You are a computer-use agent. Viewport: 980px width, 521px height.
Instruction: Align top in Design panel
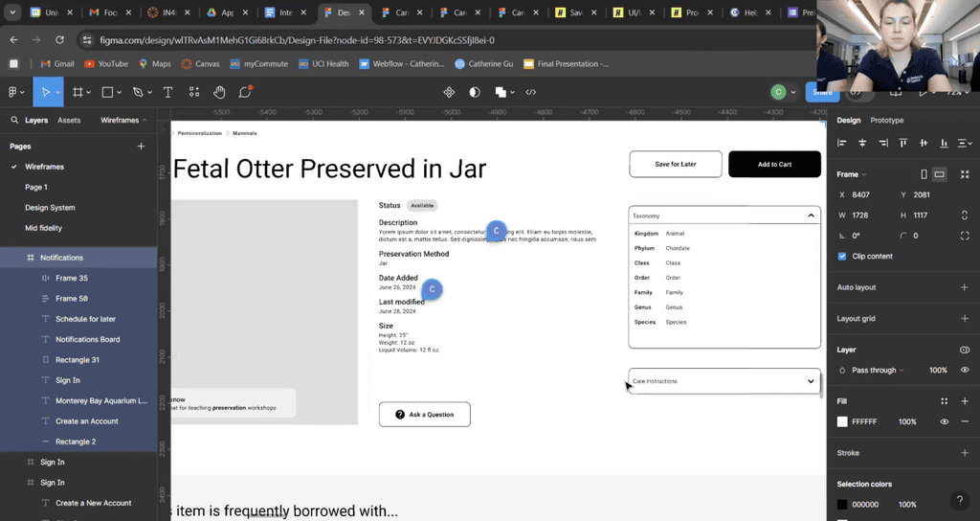(x=903, y=144)
